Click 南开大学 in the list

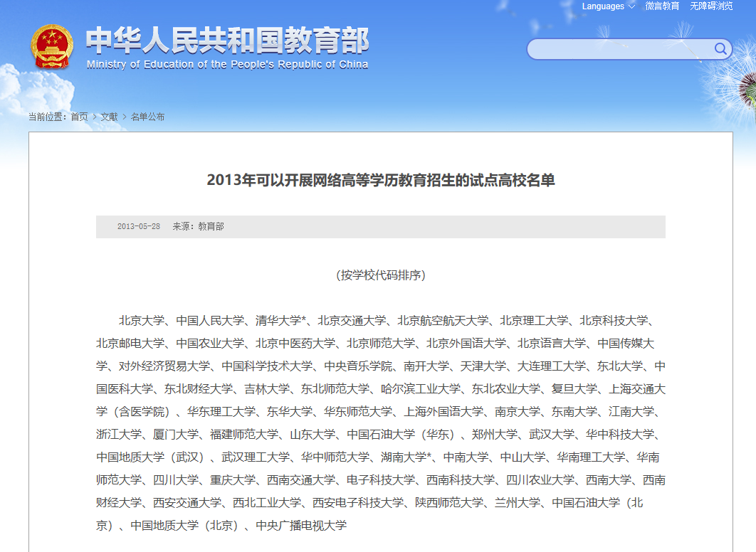[x=426, y=366]
